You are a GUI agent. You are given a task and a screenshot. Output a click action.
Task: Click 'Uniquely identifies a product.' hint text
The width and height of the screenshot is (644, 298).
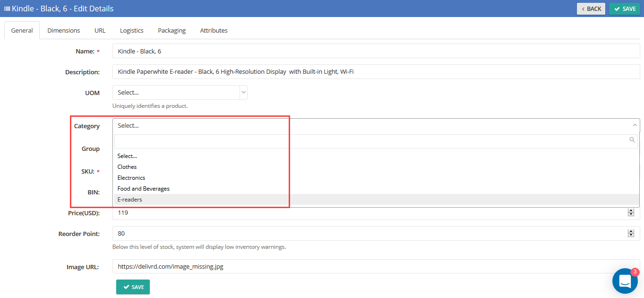(150, 106)
